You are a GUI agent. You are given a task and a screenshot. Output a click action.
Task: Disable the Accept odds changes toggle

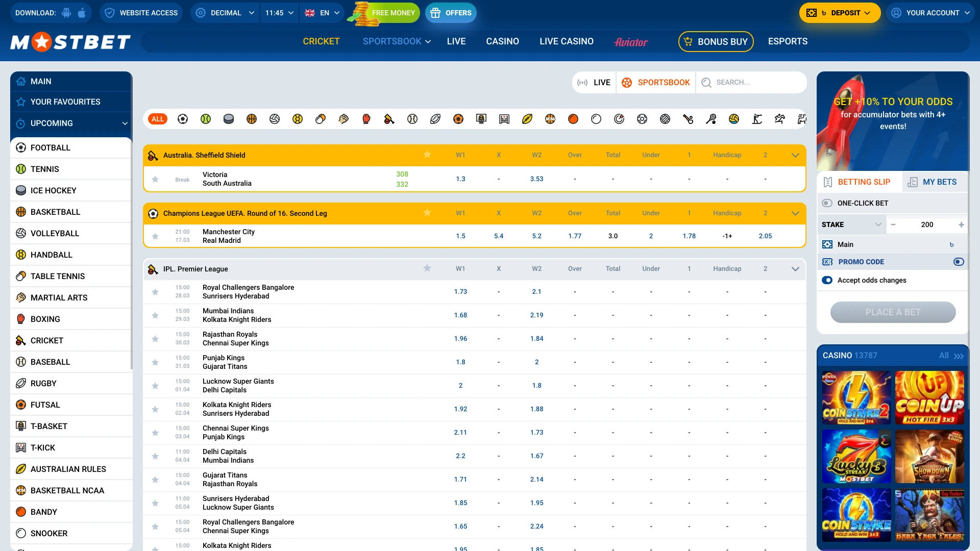click(x=827, y=280)
